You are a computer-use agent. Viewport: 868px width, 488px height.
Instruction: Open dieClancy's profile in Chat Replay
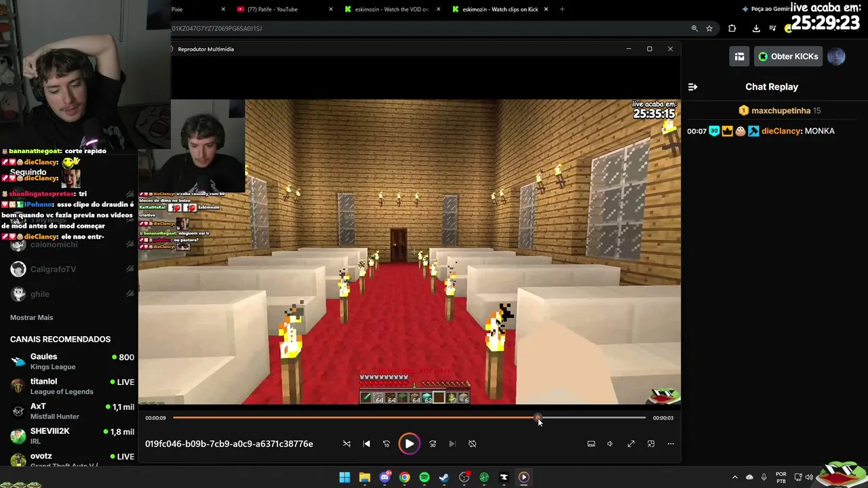781,131
